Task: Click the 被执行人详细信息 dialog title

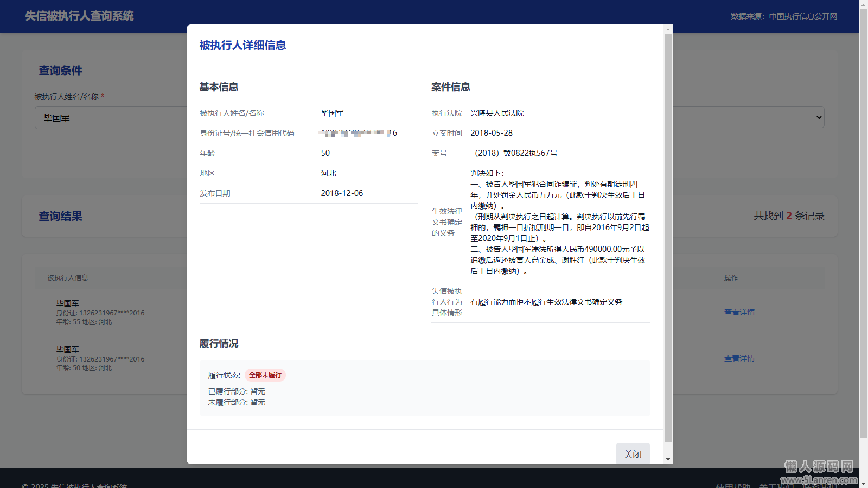Action: coord(242,45)
